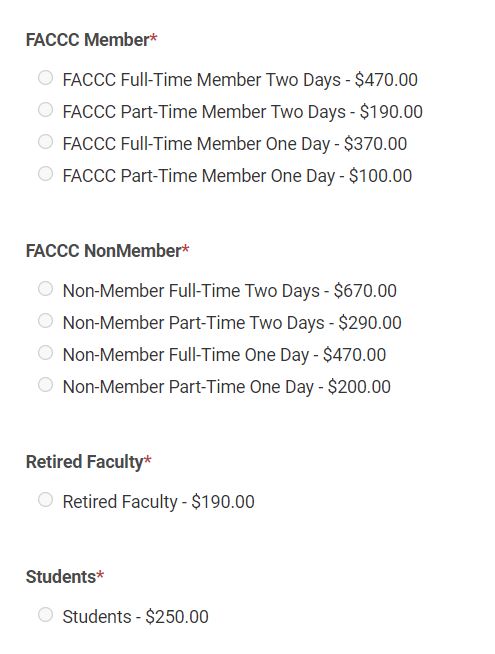Click the $200.00 Non-Member Part-Time label text
This screenshot has width=495, height=654.
pyautogui.click(x=227, y=387)
